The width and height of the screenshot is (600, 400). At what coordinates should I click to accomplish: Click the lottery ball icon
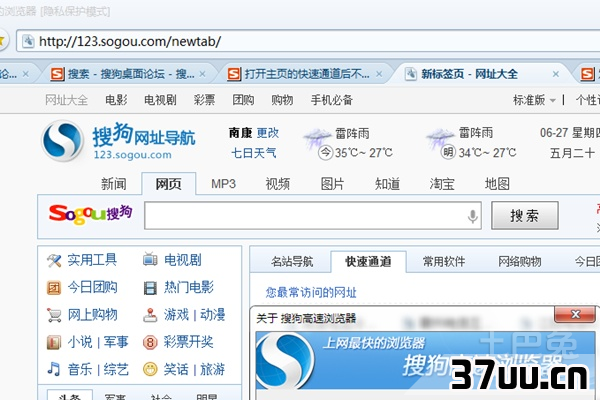[150, 343]
